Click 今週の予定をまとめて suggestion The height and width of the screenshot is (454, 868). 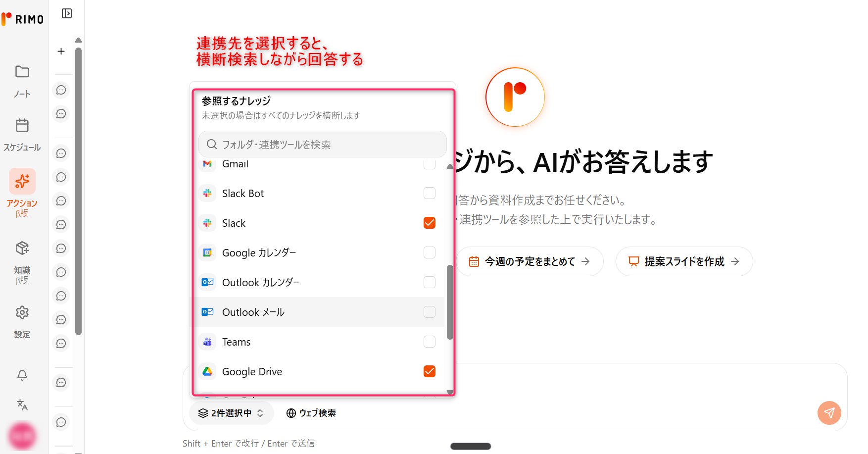(x=530, y=261)
